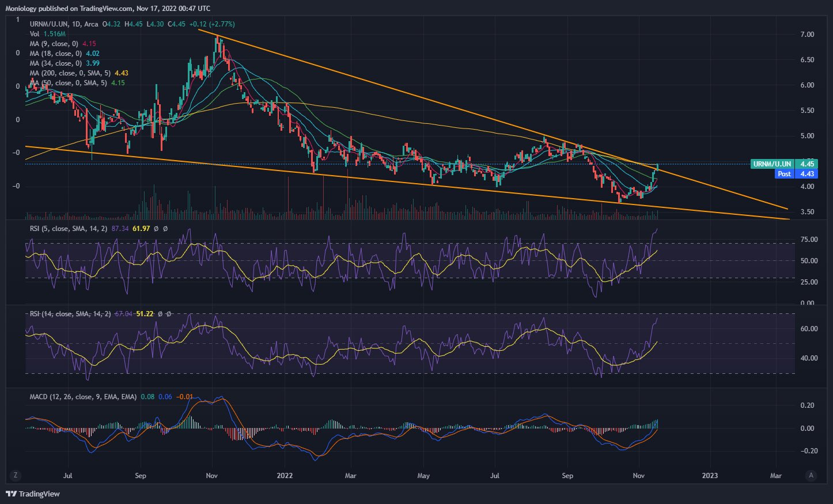Toggle auto scale A button

point(811,475)
